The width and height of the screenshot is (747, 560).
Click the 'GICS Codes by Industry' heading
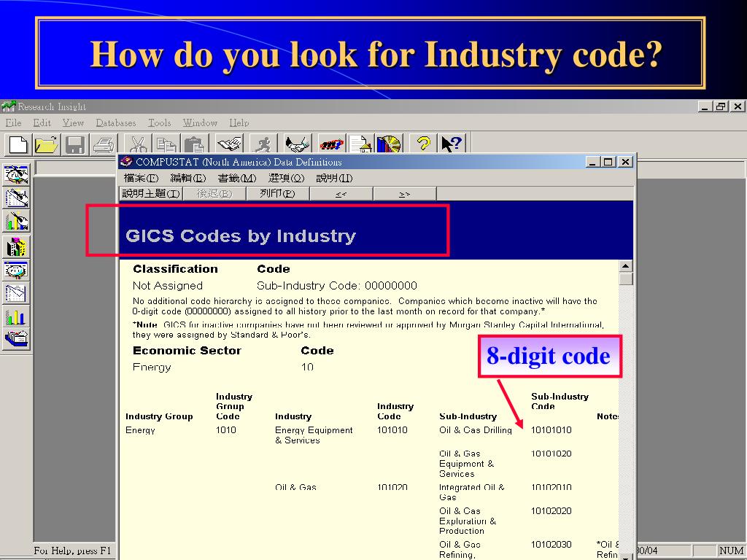point(241,236)
